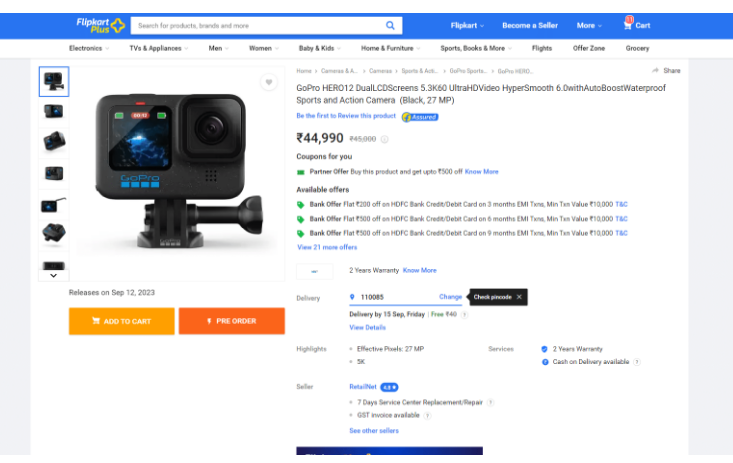Image resolution: width=733 pixels, height=463 pixels.
Task: Click the Flipkart Plus logo
Action: [101, 25]
